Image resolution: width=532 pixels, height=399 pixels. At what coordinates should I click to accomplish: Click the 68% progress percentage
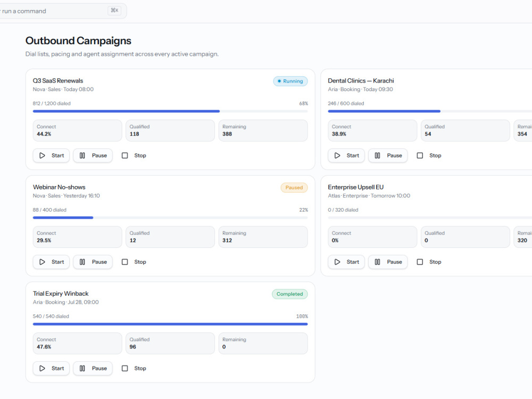(x=304, y=104)
